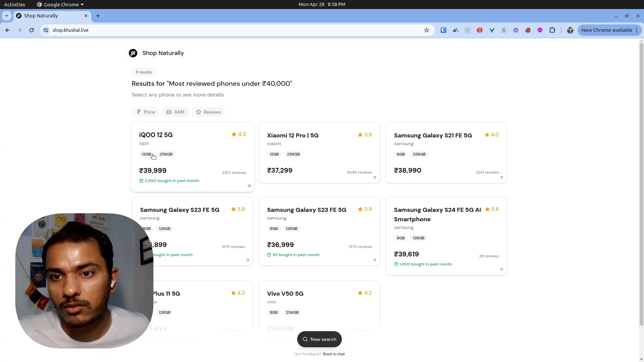Image resolution: width=644 pixels, height=362 pixels.
Task: Start a New search
Action: click(319, 339)
